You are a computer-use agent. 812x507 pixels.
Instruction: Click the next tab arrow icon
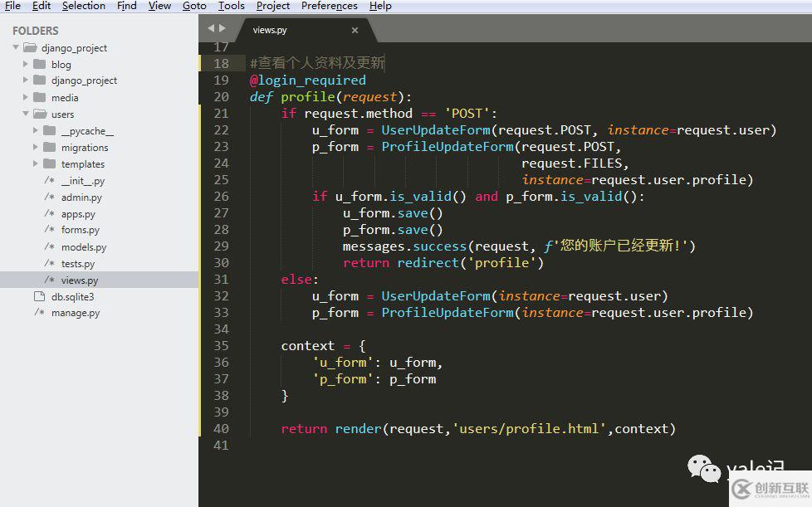coord(222,29)
